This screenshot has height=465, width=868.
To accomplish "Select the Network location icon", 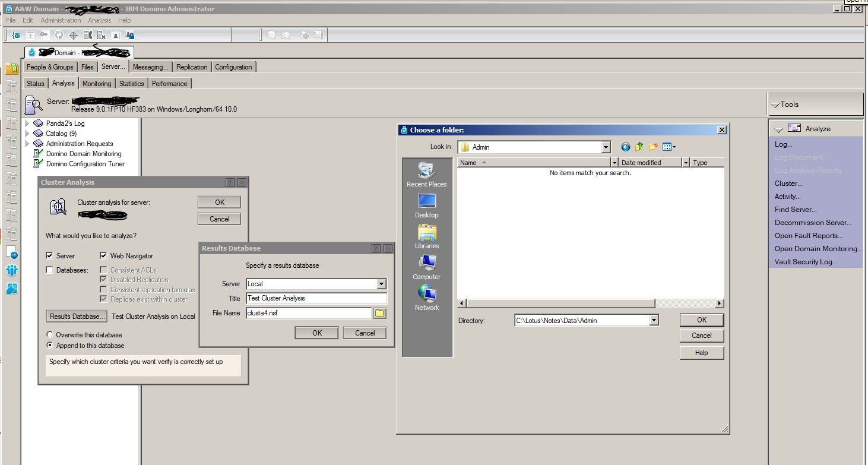I will (x=427, y=298).
